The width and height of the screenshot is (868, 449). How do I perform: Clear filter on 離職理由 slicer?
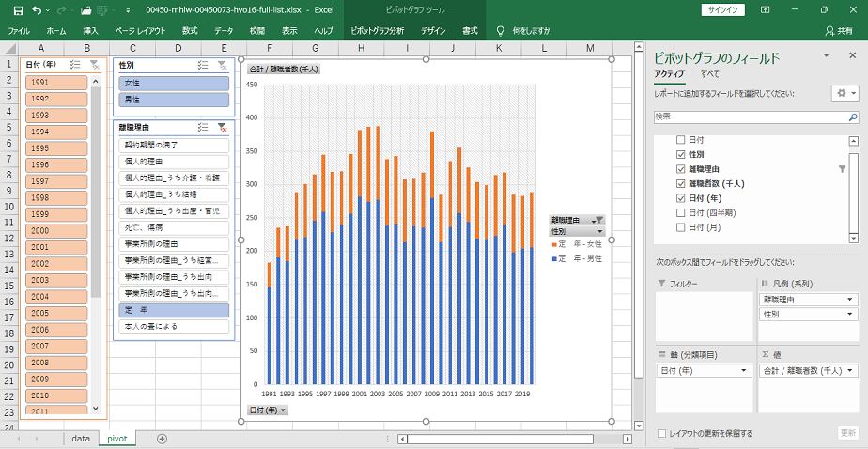pos(222,127)
